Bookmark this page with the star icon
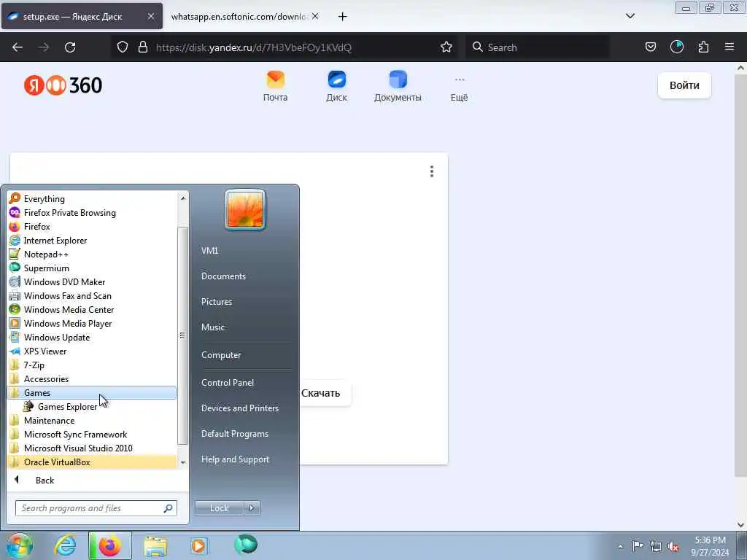Image resolution: width=747 pixels, height=560 pixels. point(446,47)
